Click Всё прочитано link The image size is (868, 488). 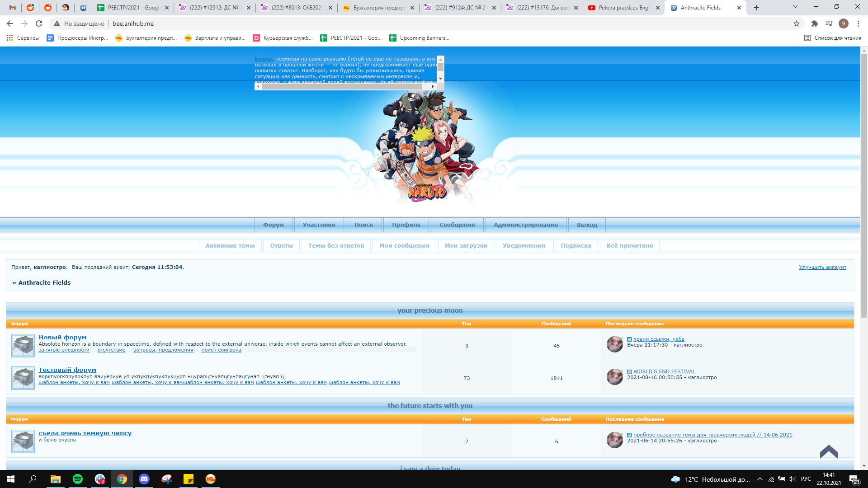630,246
